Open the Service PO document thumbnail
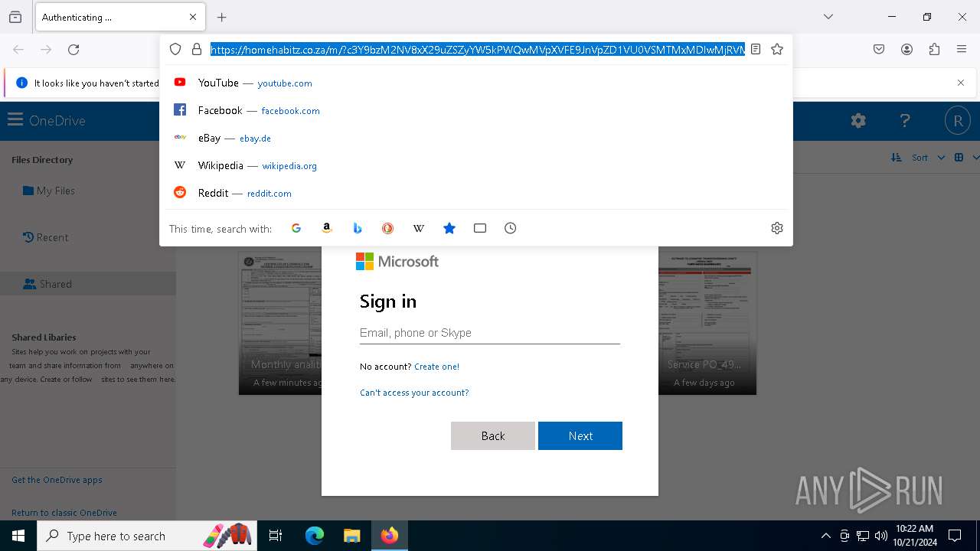The image size is (980, 551). (x=707, y=323)
